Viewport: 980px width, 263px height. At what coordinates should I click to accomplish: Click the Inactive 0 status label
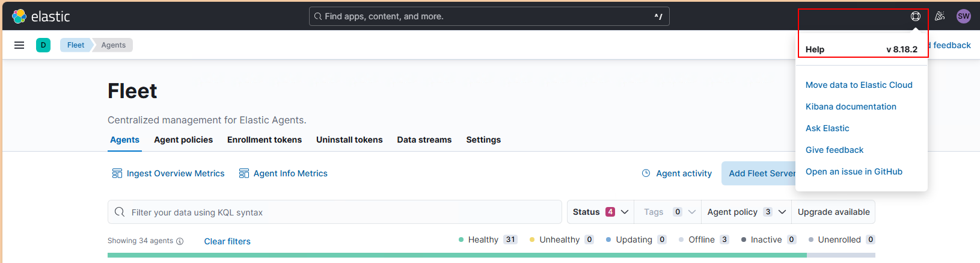click(x=769, y=240)
